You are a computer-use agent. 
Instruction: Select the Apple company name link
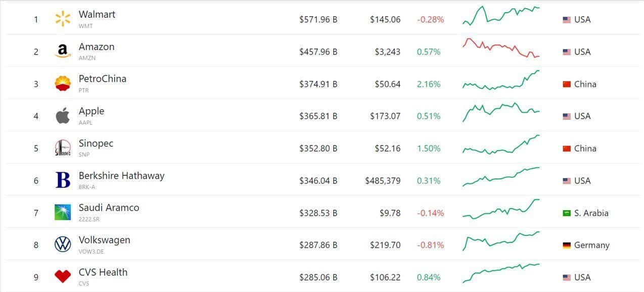tap(91, 111)
